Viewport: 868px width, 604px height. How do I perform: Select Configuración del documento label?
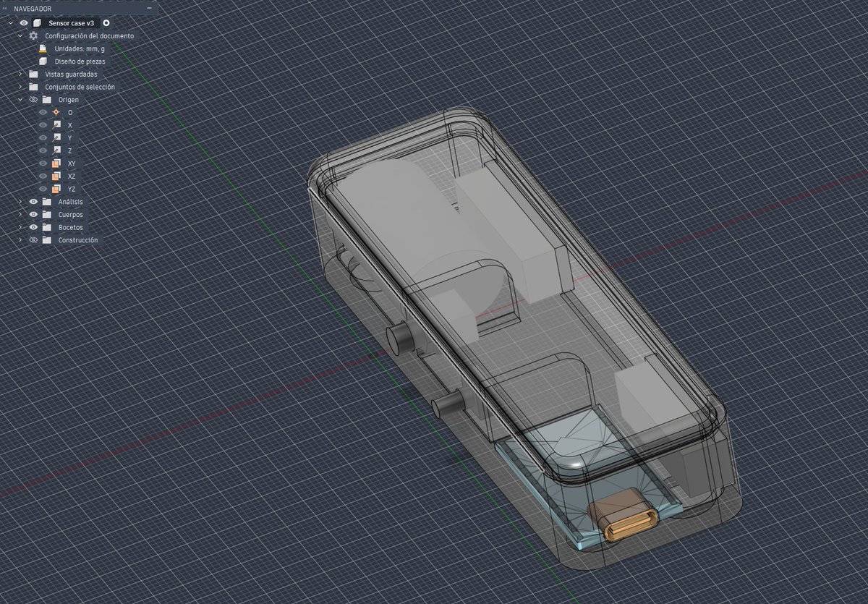[89, 35]
